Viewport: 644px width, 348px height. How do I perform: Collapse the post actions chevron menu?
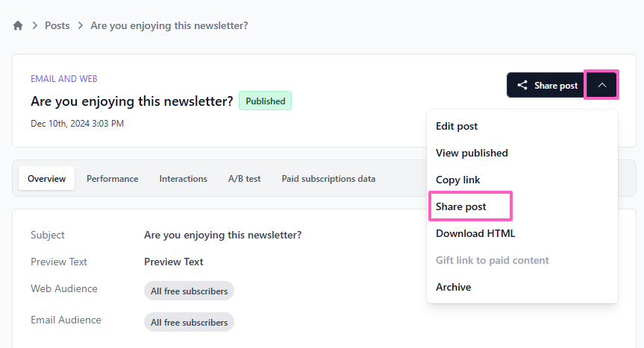click(x=601, y=85)
